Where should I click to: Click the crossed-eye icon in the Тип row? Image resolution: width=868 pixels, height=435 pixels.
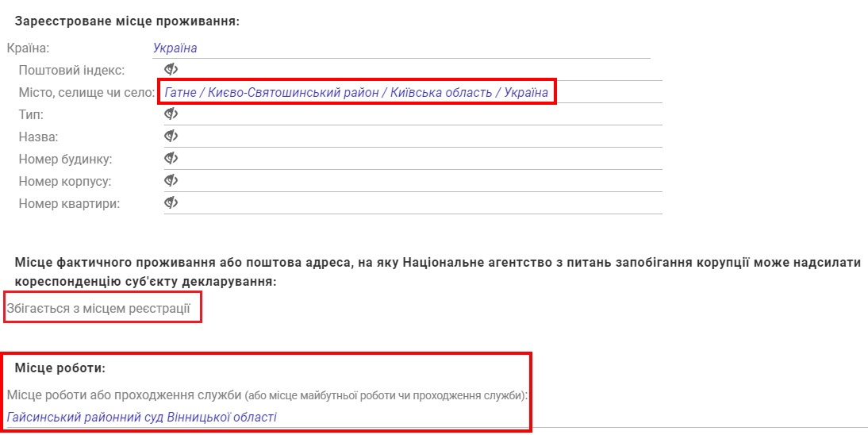tap(171, 114)
